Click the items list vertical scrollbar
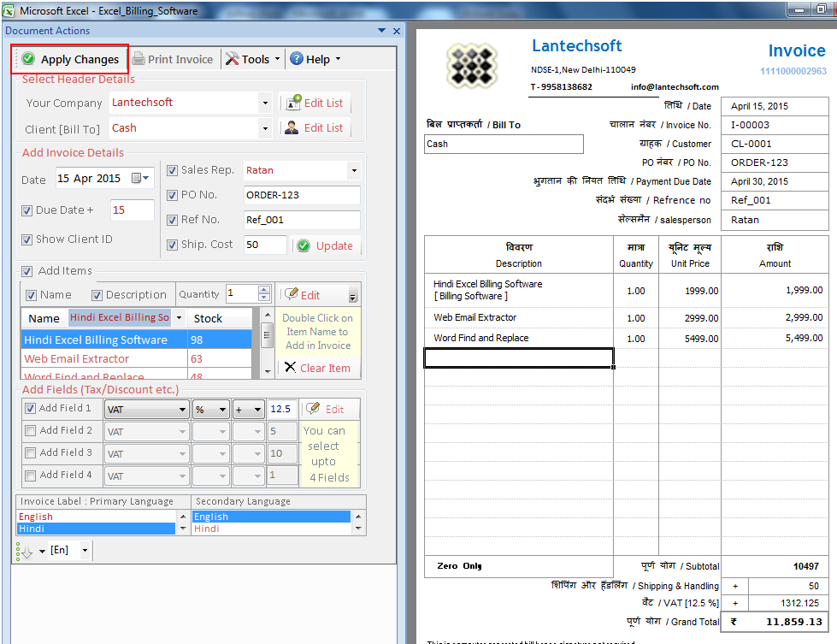The image size is (837, 644). [x=268, y=343]
